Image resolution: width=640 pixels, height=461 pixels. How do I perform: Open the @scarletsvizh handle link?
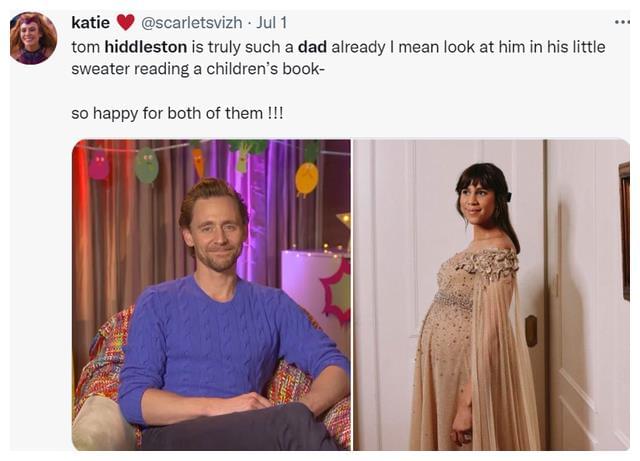191,22
